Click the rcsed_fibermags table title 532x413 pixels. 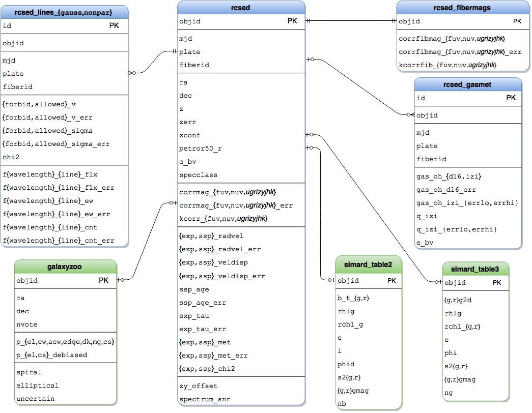462,8
